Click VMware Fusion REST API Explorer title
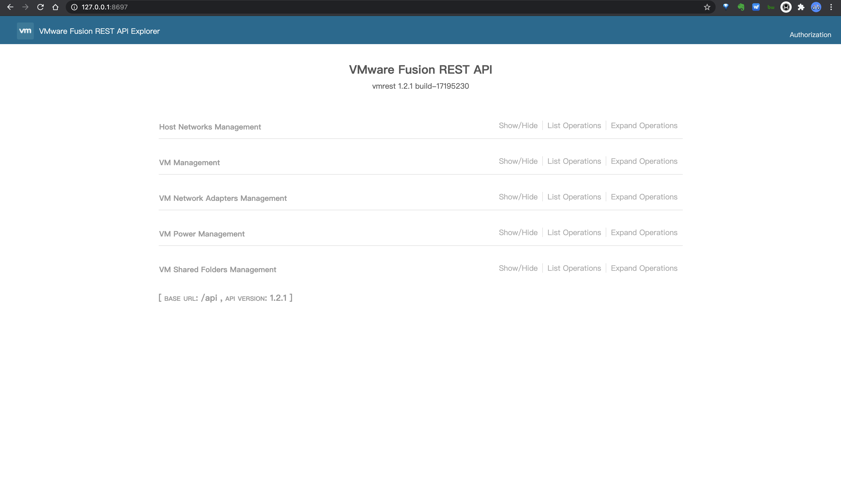This screenshot has height=504, width=841. [x=99, y=31]
